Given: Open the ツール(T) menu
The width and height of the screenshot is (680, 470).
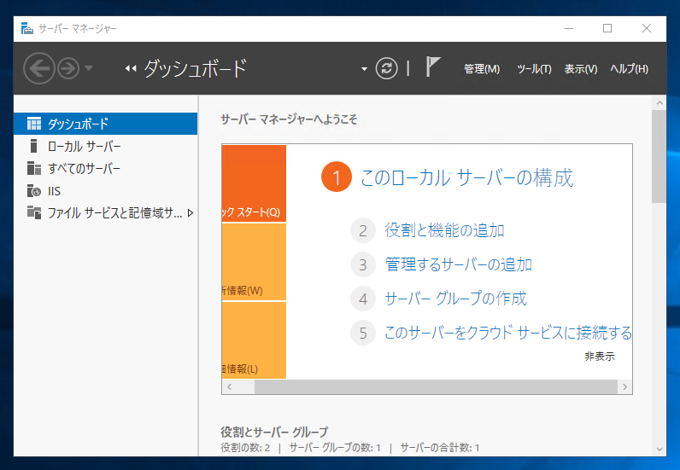Looking at the screenshot, I should [x=534, y=69].
